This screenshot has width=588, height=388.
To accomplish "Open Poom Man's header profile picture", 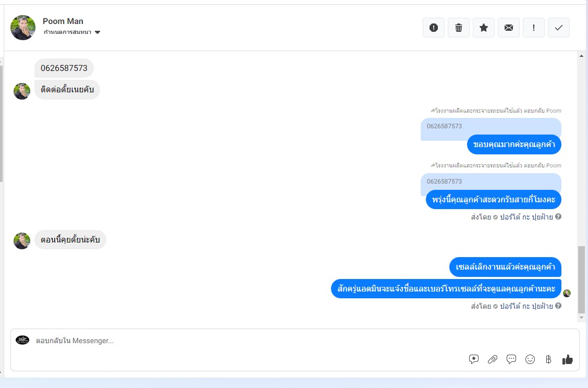I will [x=23, y=28].
